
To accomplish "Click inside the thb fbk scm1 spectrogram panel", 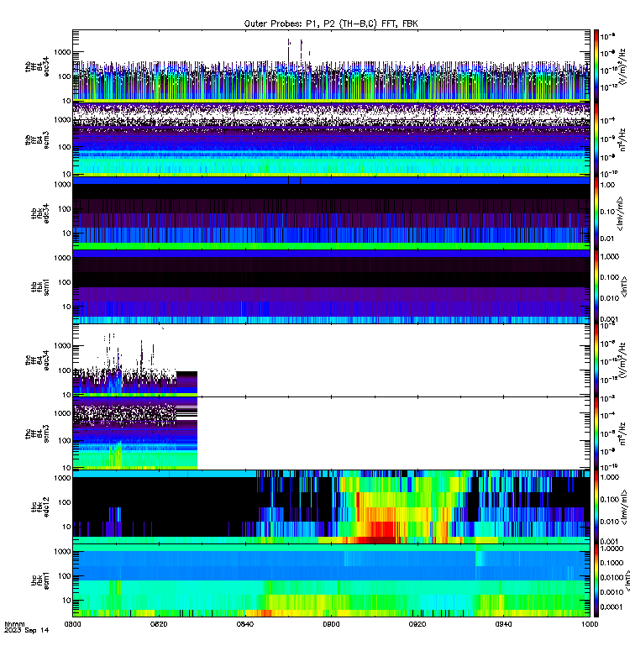I will (331, 286).
